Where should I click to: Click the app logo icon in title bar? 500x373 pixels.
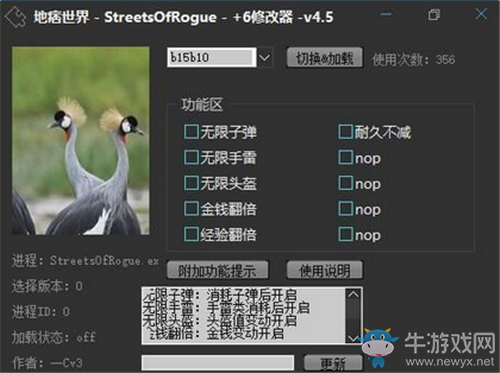[x=15, y=17]
